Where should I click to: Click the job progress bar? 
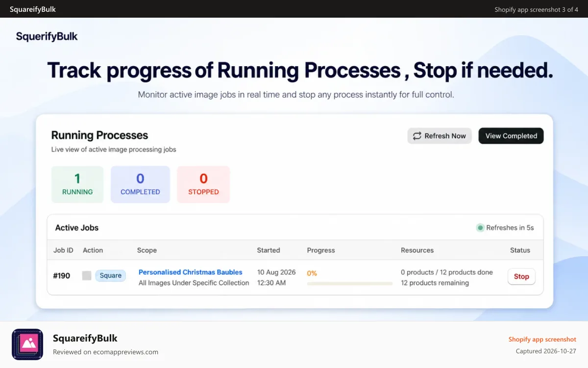click(x=350, y=283)
